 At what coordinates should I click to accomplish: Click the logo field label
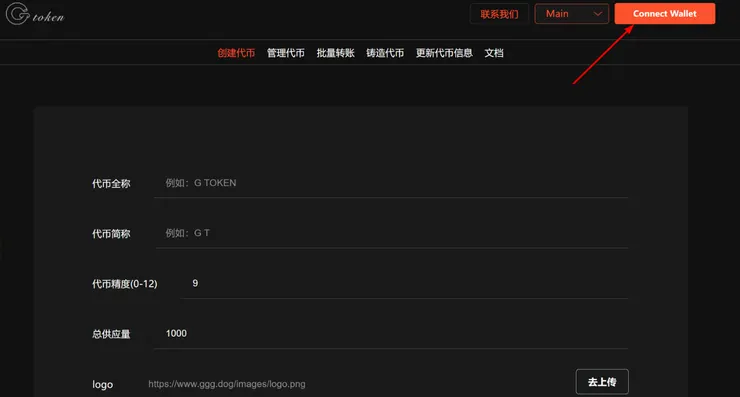(102, 385)
